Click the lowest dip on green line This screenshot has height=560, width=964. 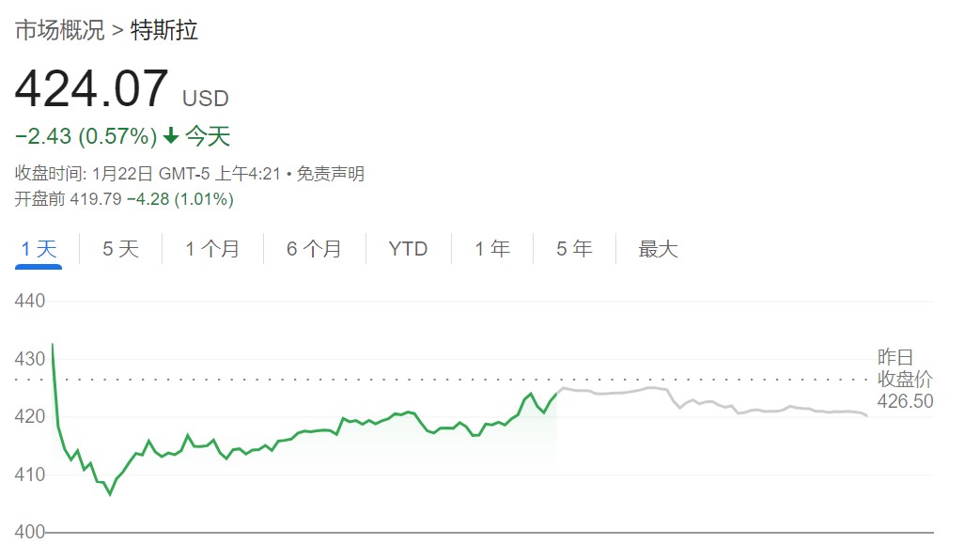[x=110, y=494]
